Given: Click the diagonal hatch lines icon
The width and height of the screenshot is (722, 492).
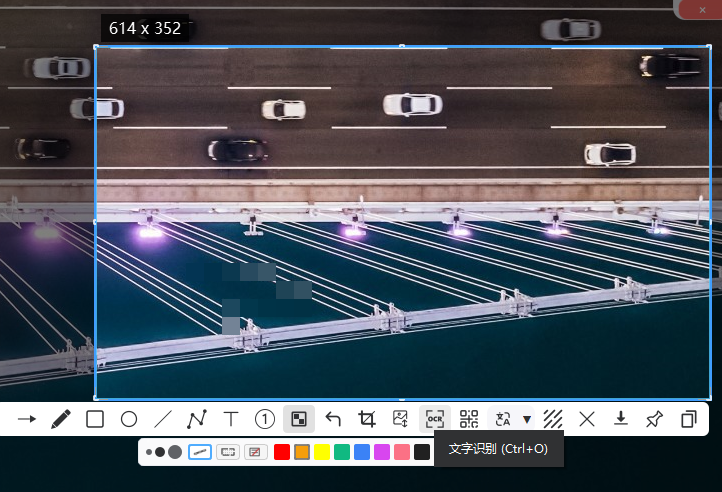Looking at the screenshot, I should (x=553, y=419).
